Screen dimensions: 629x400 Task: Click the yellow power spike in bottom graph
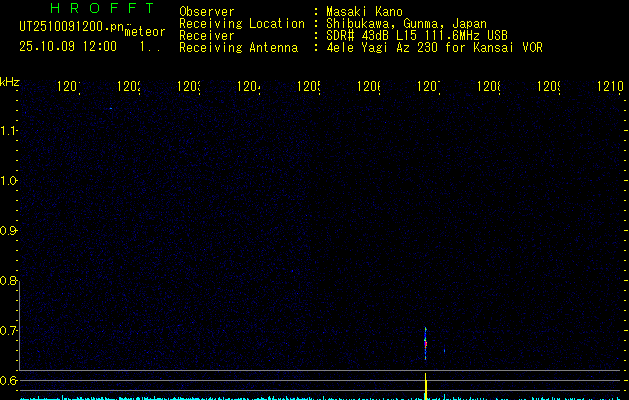426,385
